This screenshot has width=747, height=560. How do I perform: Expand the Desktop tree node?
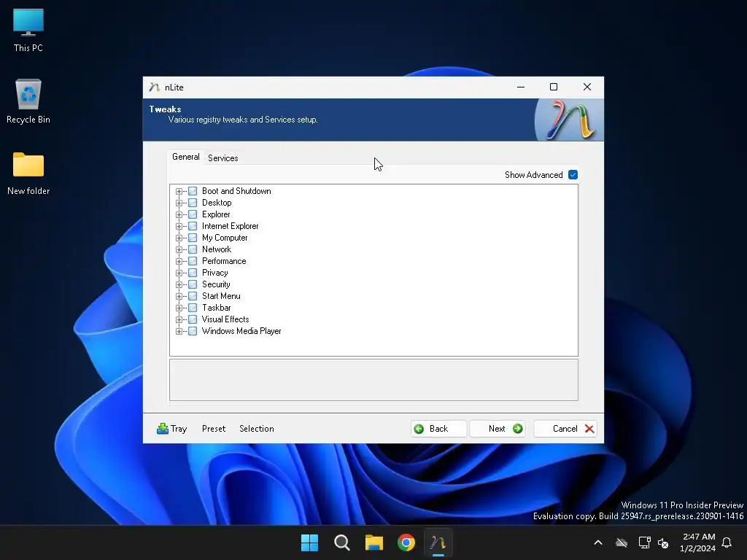tap(179, 203)
